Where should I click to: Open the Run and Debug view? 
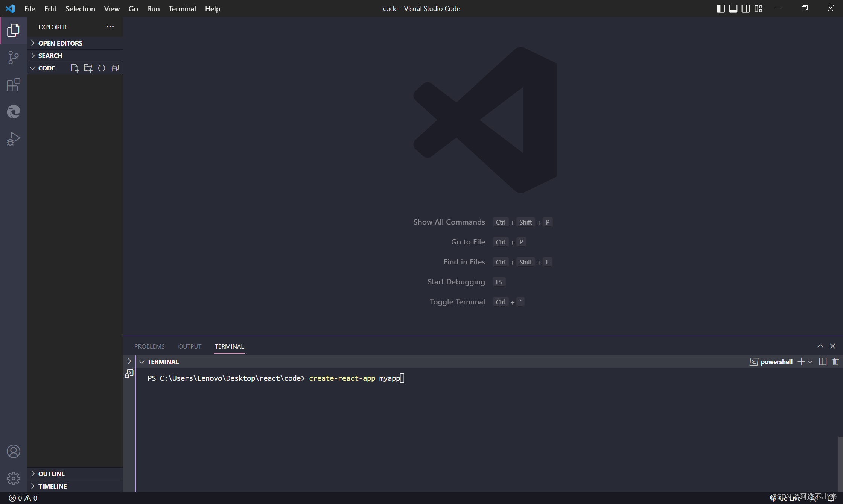click(x=14, y=139)
